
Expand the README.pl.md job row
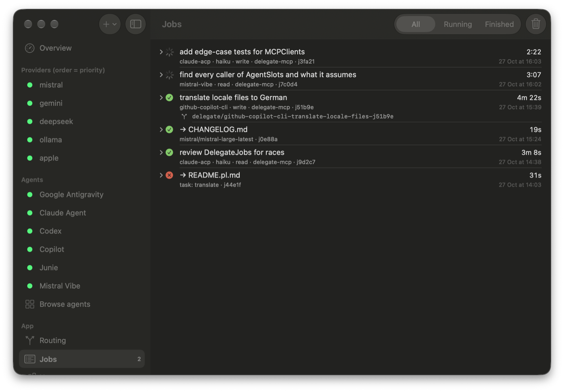(161, 175)
